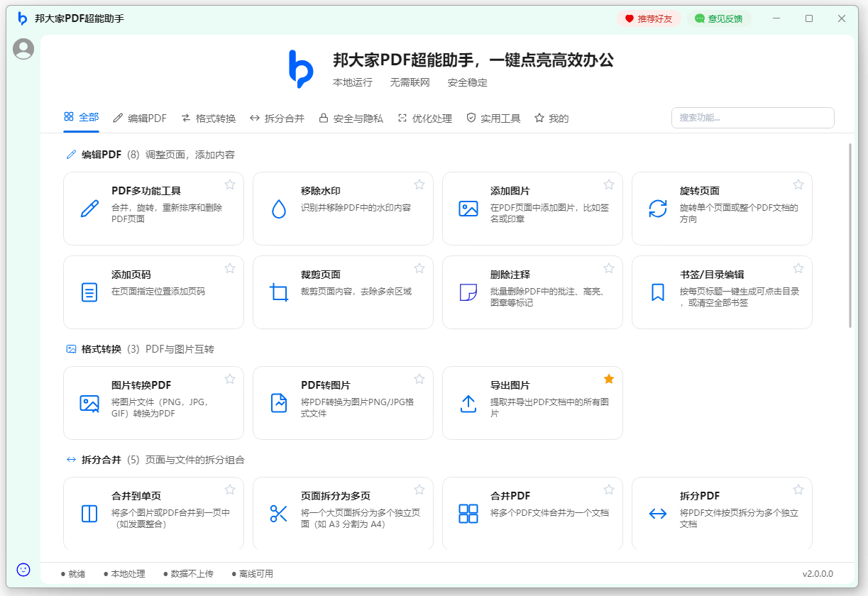The width and height of the screenshot is (868, 596).
Task: Switch to the 编辑PDF tab
Action: 140,118
